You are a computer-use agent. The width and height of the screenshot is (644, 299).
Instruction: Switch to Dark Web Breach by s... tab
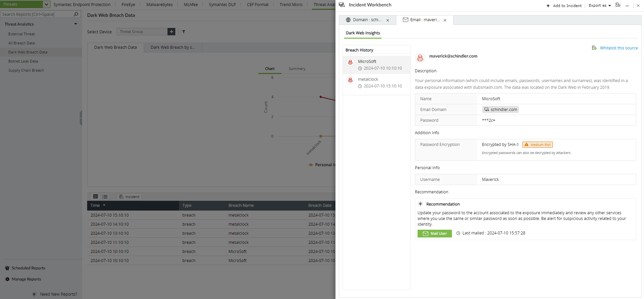pos(173,47)
